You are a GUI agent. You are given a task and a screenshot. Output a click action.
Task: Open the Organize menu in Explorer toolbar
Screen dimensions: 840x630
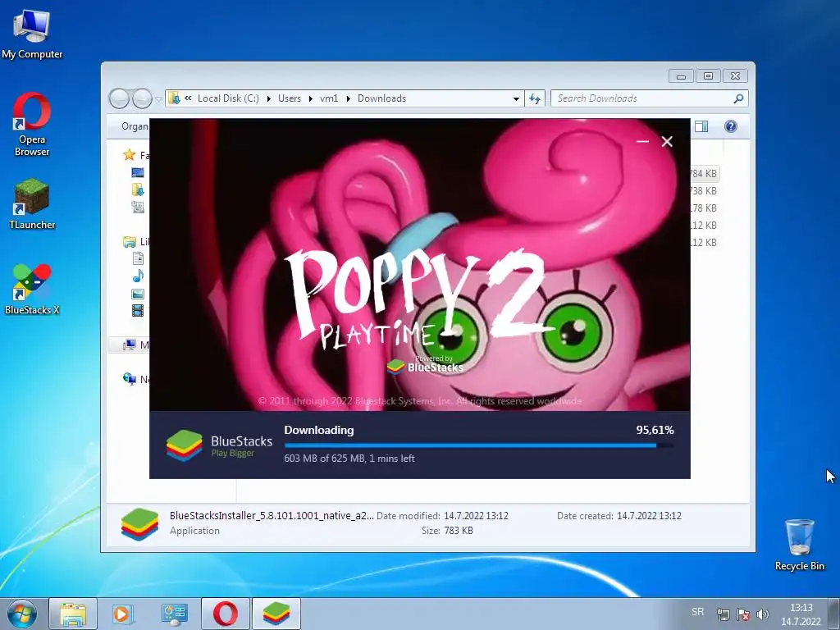tap(135, 126)
